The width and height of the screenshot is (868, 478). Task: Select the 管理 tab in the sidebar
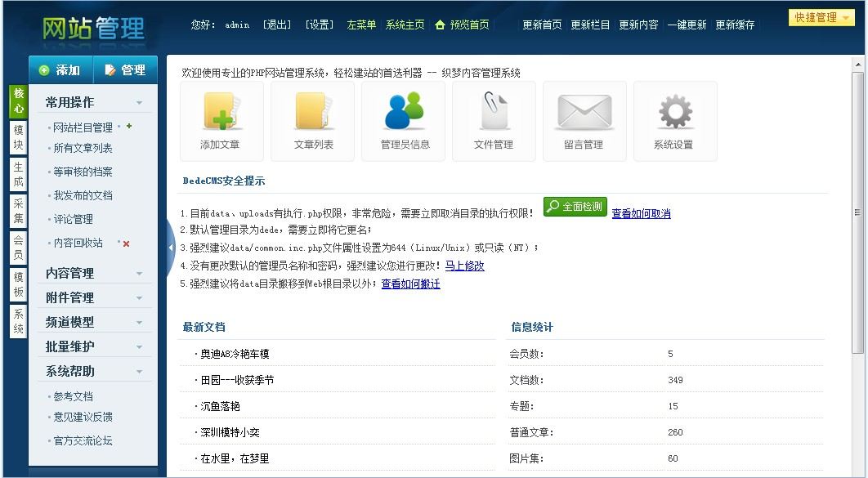pos(125,70)
